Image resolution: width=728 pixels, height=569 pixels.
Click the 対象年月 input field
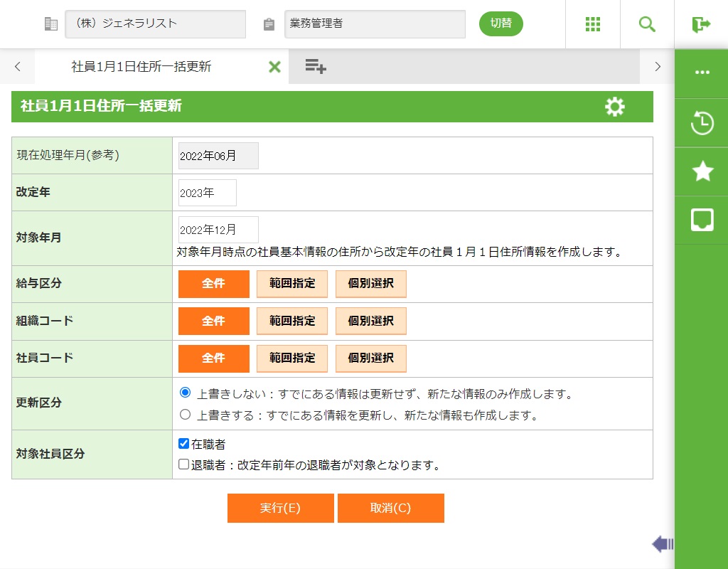(x=218, y=230)
